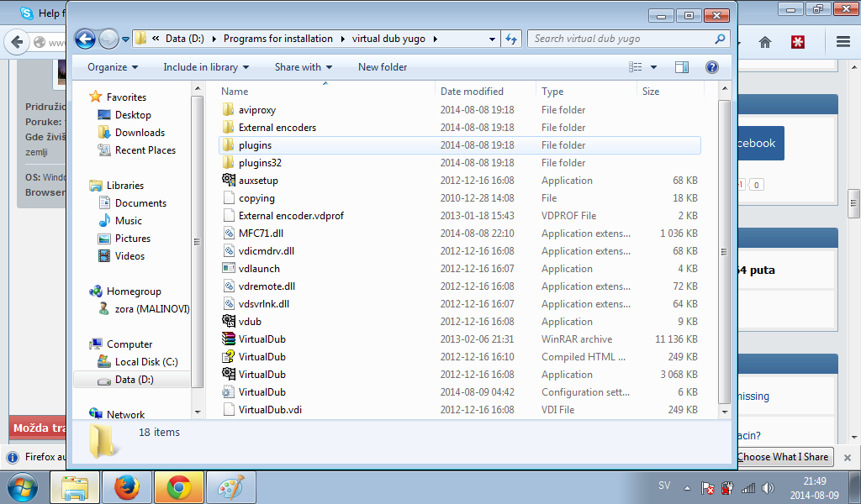Open Firefox from the taskbar
Screen dimensions: 861x504
click(x=127, y=487)
